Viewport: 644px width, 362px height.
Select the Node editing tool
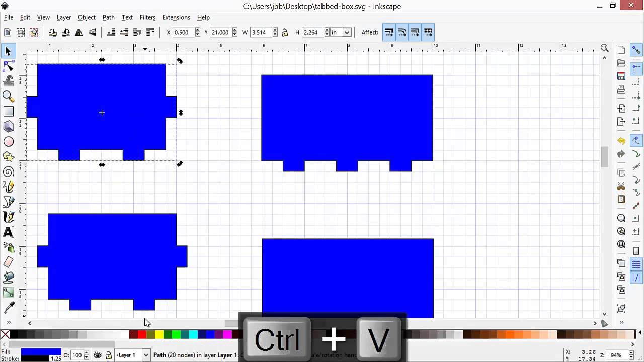8,66
